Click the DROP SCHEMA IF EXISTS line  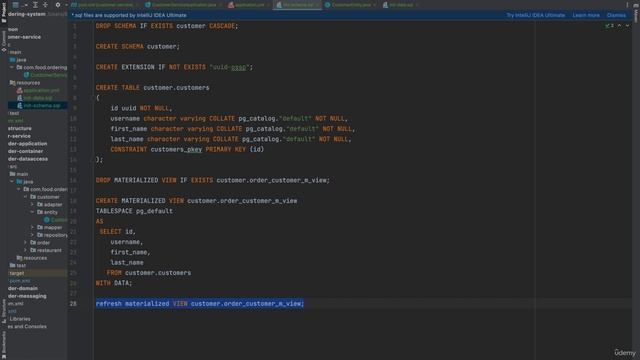click(167, 26)
